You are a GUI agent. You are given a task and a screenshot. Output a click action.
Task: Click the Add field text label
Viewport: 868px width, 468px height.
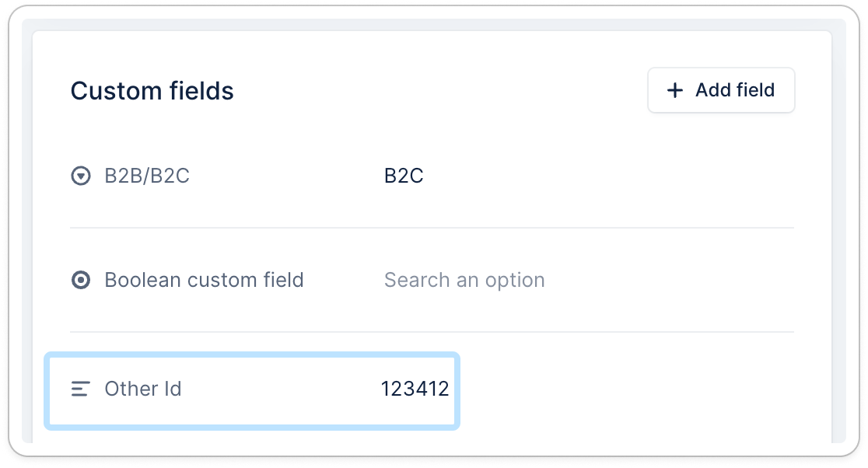coord(735,90)
